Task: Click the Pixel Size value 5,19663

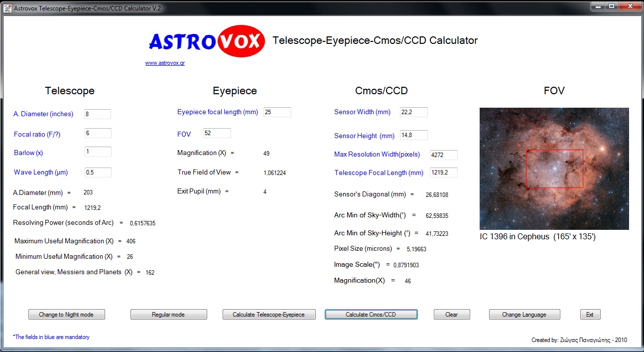Action: 416,249
